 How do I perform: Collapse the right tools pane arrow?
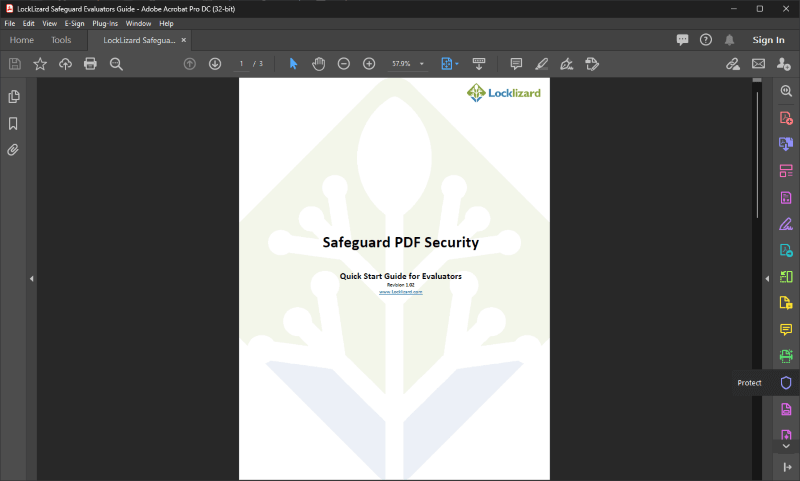[x=767, y=279]
